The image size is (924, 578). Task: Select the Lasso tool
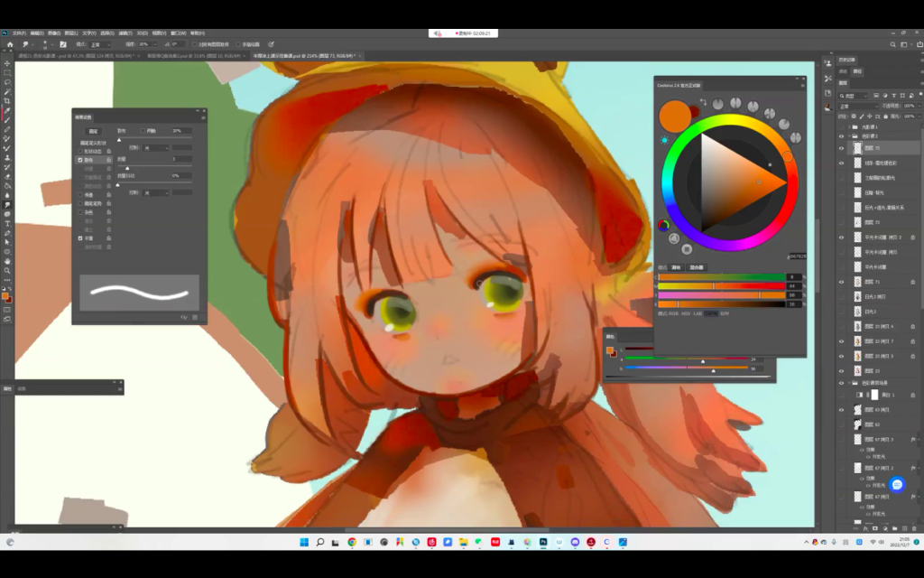tap(7, 81)
